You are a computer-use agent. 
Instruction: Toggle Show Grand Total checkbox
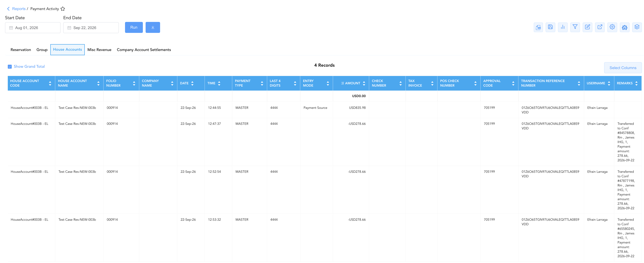(x=10, y=67)
